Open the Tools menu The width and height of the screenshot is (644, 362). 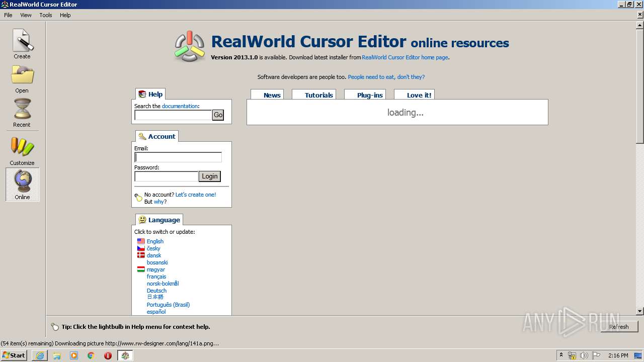[46, 15]
